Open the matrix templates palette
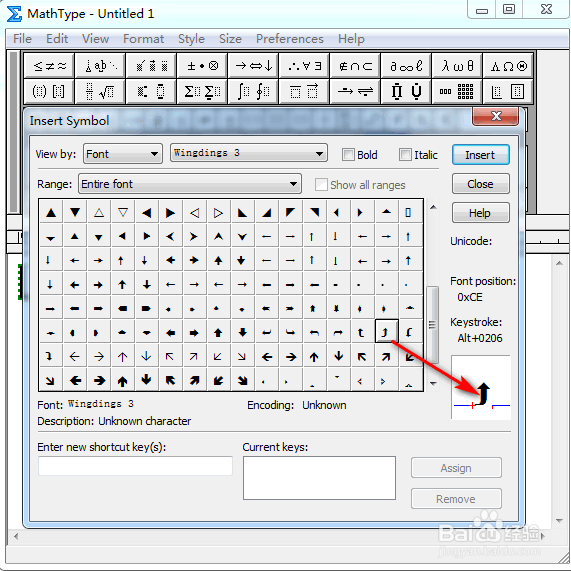This screenshot has width=571, height=571. click(457, 91)
